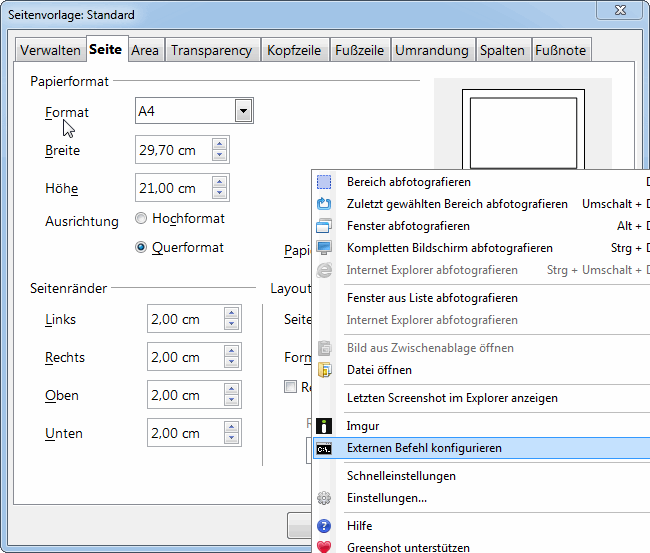The image size is (650, 553).
Task: Choose Kompletten Bildschirm abfotografieren
Action: [x=481, y=248]
